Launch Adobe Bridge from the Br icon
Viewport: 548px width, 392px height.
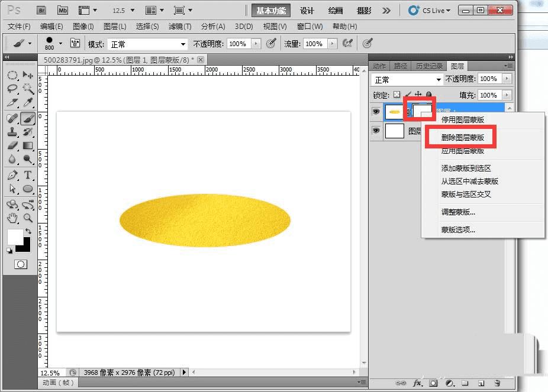tap(41, 10)
